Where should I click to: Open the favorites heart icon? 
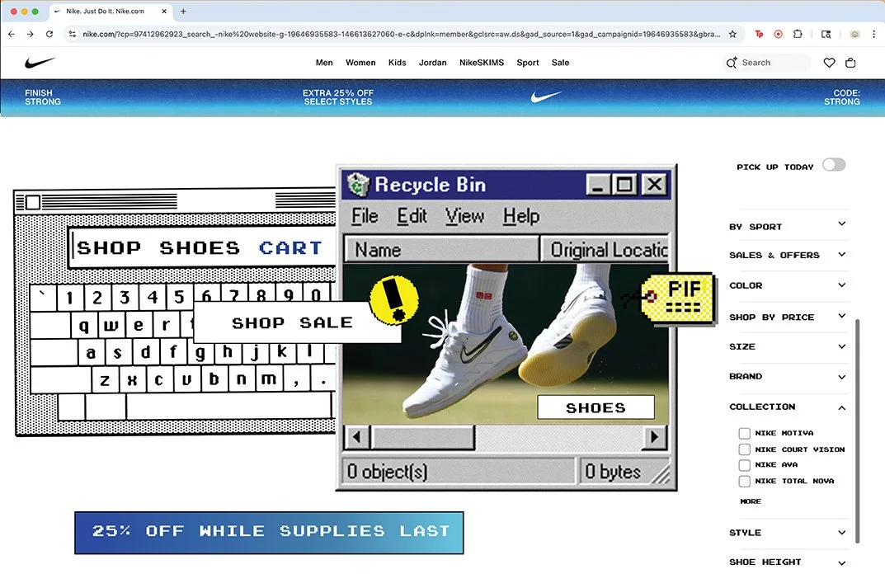click(828, 62)
